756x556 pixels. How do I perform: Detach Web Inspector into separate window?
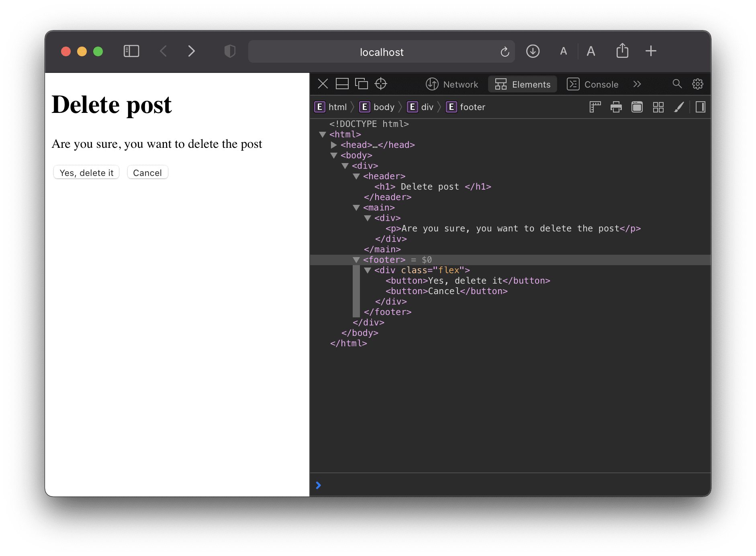[x=362, y=84]
